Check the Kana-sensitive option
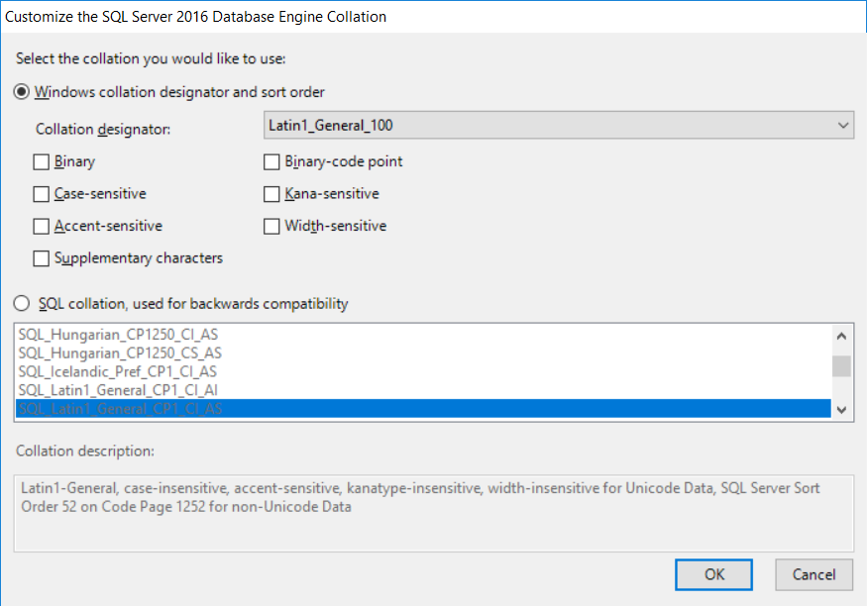Image resolution: width=868 pixels, height=606 pixels. (271, 194)
